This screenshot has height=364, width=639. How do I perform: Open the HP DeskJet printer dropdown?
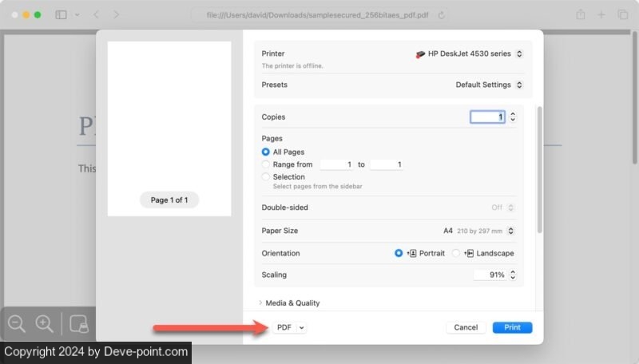470,54
